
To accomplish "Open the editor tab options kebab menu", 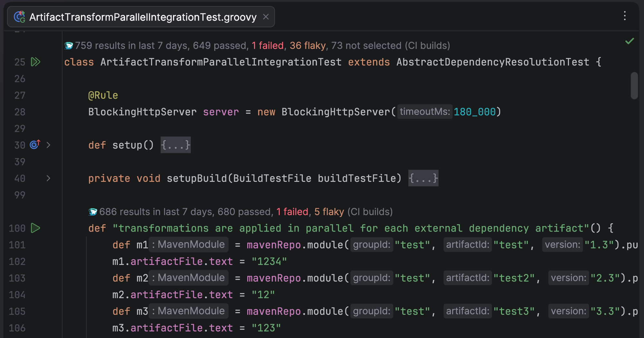I will [x=625, y=16].
